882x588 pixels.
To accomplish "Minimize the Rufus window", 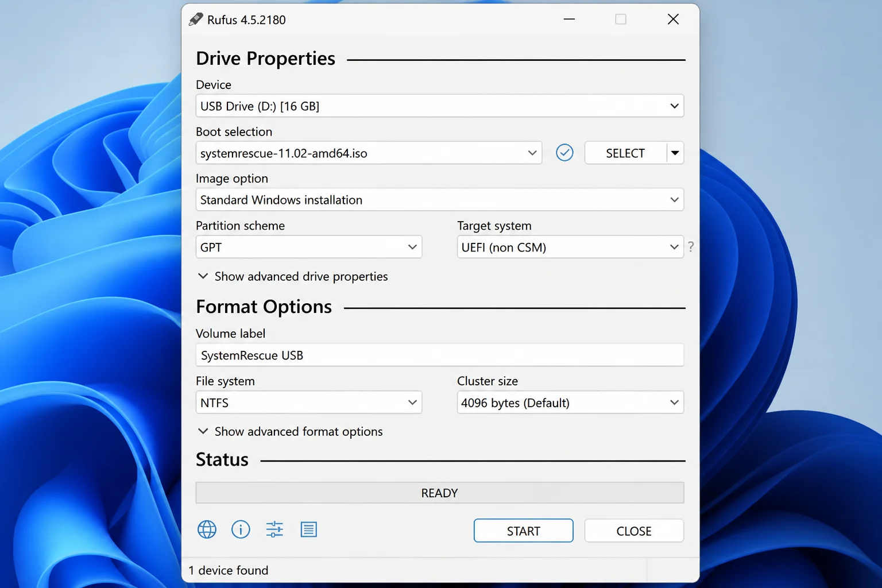I will tap(569, 20).
